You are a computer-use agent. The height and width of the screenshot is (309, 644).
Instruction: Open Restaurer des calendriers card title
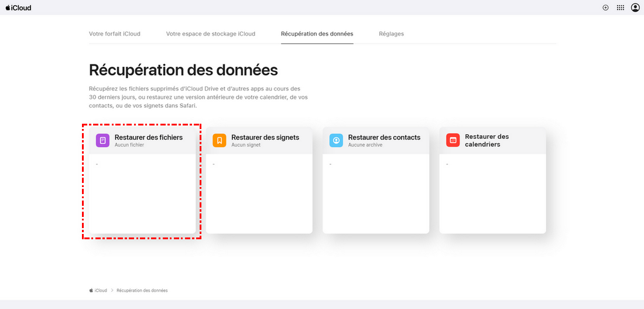click(x=487, y=140)
